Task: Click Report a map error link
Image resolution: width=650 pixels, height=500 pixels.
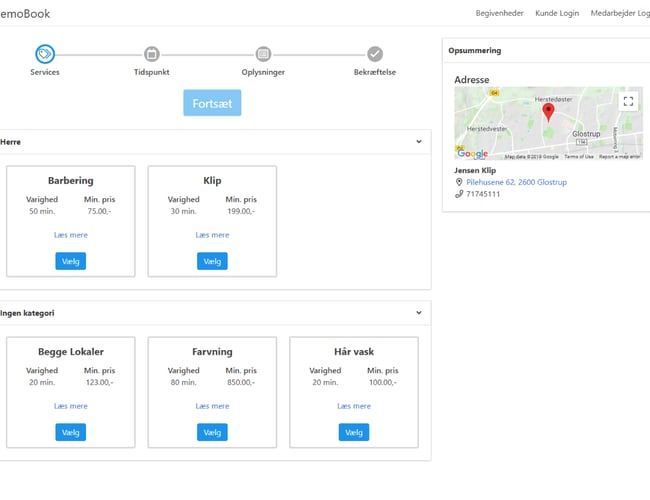Action: point(619,157)
